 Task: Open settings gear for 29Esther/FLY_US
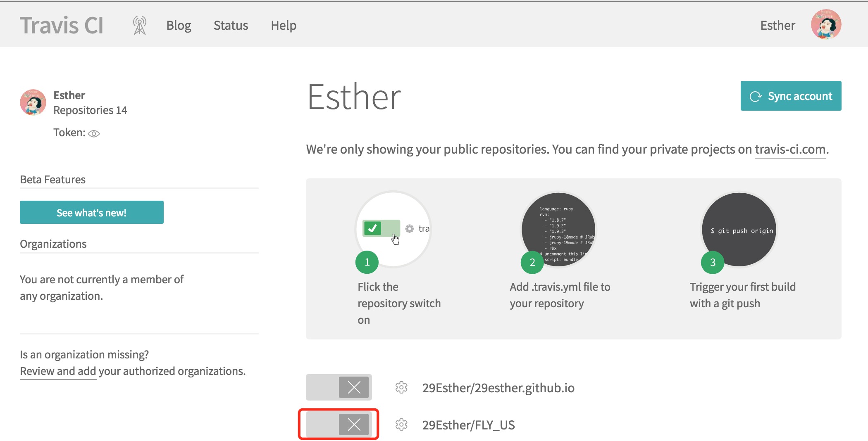pyautogui.click(x=401, y=424)
